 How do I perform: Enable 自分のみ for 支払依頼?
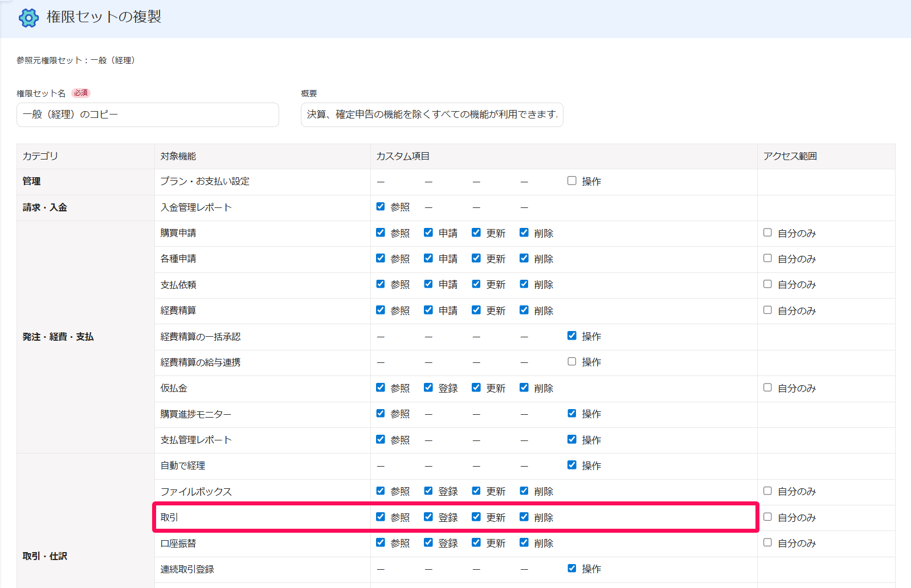(768, 284)
